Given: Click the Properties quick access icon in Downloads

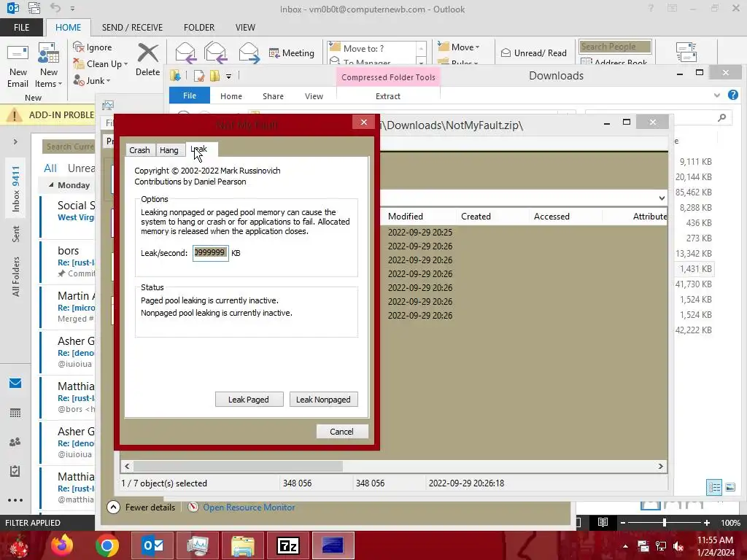Looking at the screenshot, I should point(198,76).
